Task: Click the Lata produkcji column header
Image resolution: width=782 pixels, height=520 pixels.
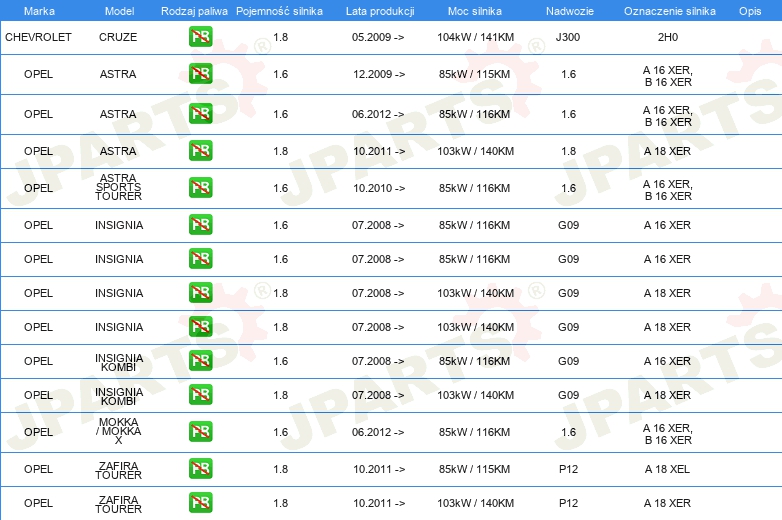Action: tap(380, 11)
